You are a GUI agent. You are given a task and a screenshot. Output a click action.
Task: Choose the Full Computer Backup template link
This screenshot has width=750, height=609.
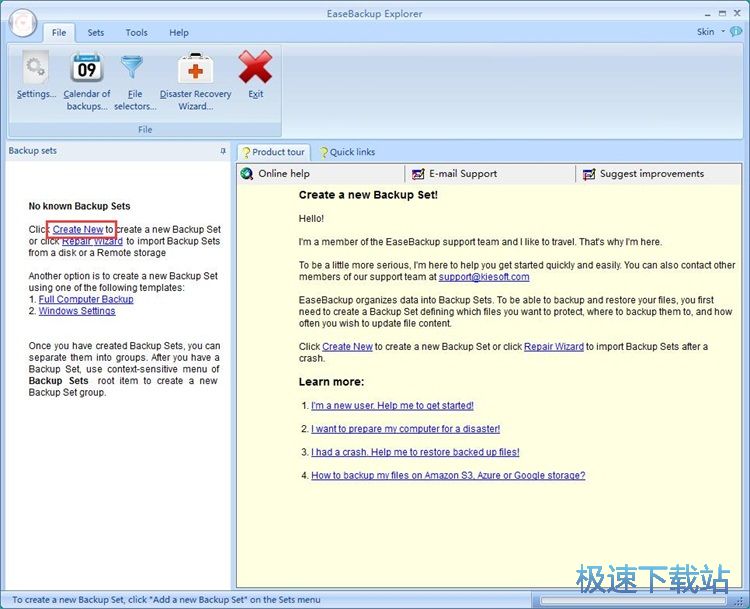(86, 299)
